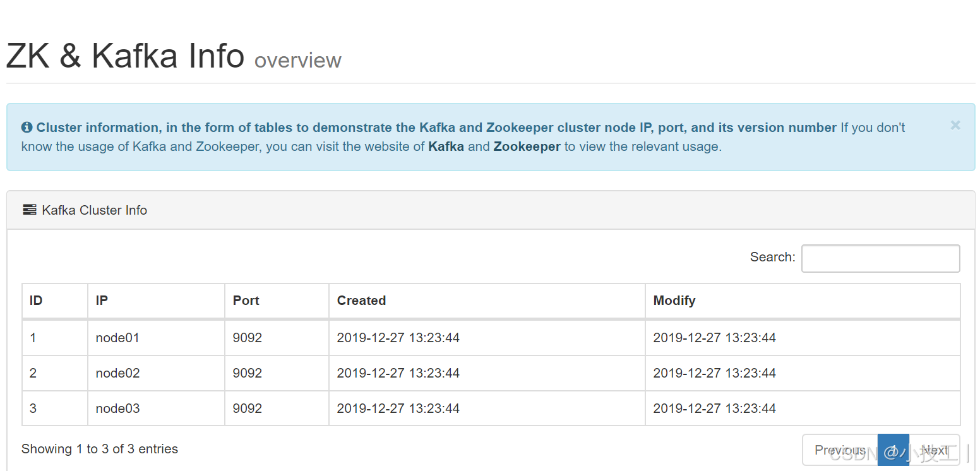
Task: Go to the Next page
Action: tap(935, 450)
